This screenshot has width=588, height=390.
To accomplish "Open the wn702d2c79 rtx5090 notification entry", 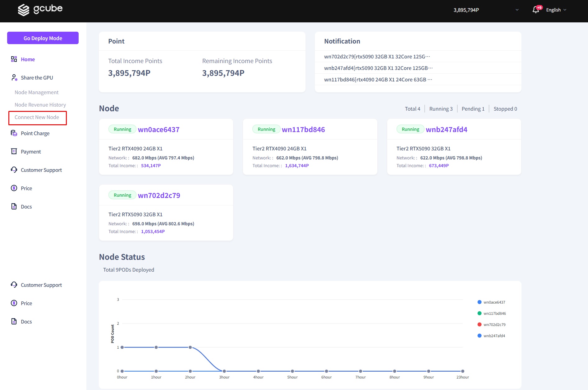I will (x=377, y=57).
